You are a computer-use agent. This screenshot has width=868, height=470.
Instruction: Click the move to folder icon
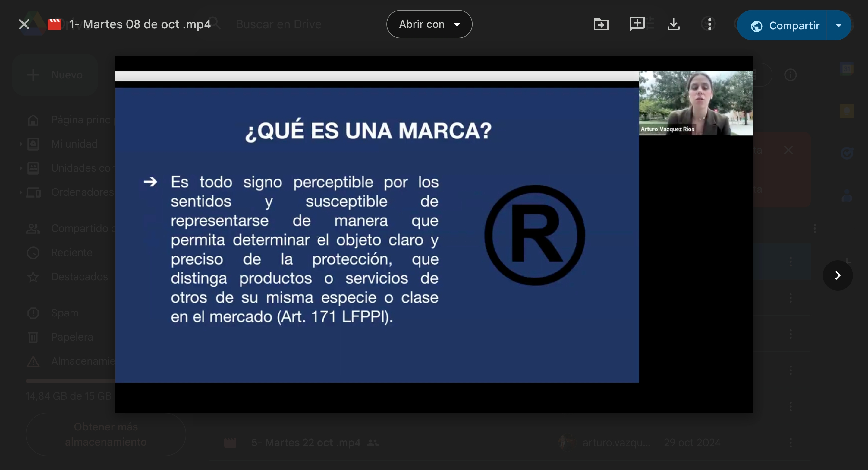[601, 24]
